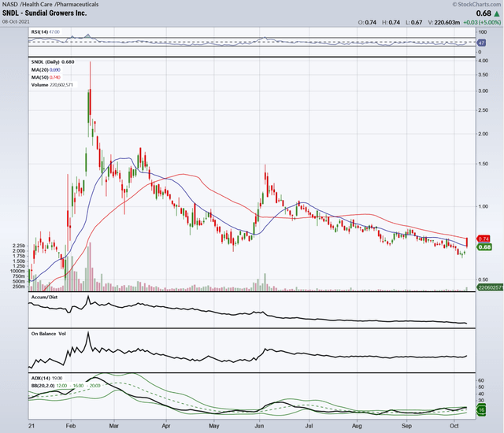Click the latest red candle in October
The height and width of the screenshot is (433, 504).
[x=467, y=242]
